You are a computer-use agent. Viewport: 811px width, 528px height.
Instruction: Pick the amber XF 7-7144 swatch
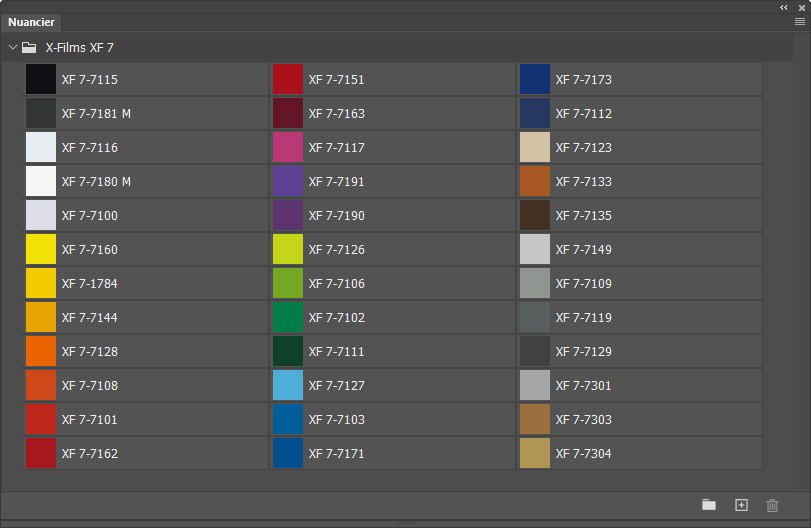pyautogui.click(x=41, y=317)
